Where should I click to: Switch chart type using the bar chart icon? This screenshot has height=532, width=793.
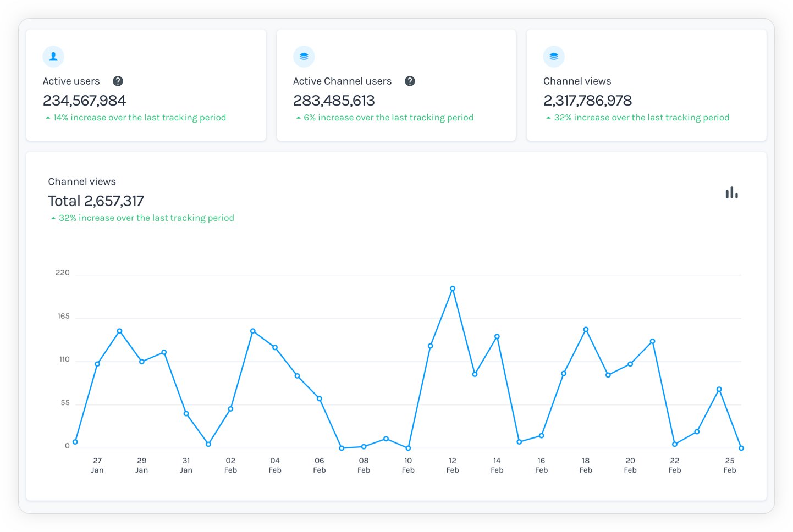tap(731, 192)
